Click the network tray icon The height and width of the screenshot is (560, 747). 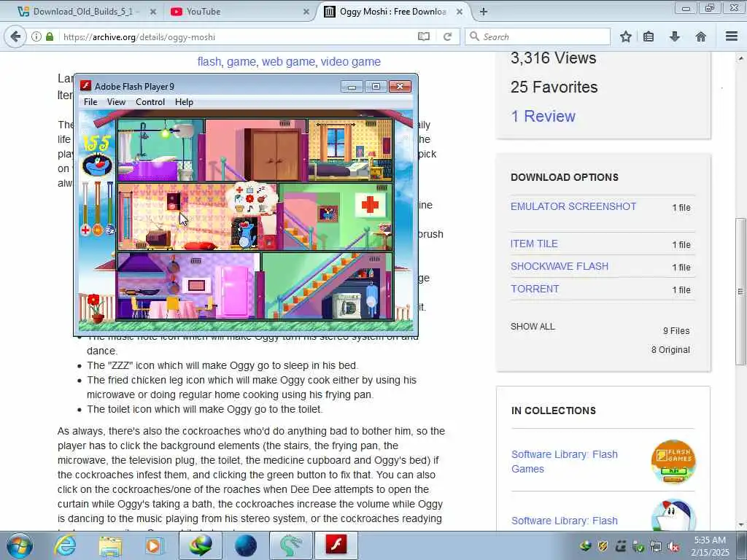pos(656,547)
